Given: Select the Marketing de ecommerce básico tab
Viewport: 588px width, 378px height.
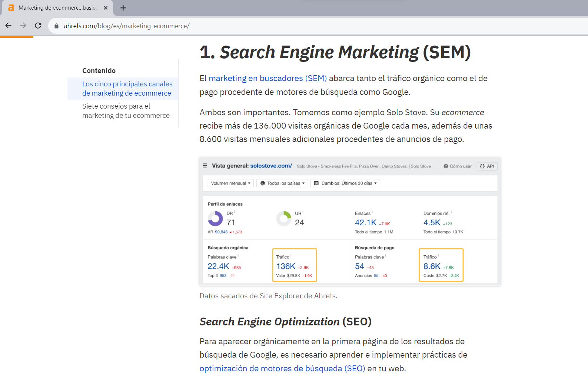Looking at the screenshot, I should (x=57, y=8).
